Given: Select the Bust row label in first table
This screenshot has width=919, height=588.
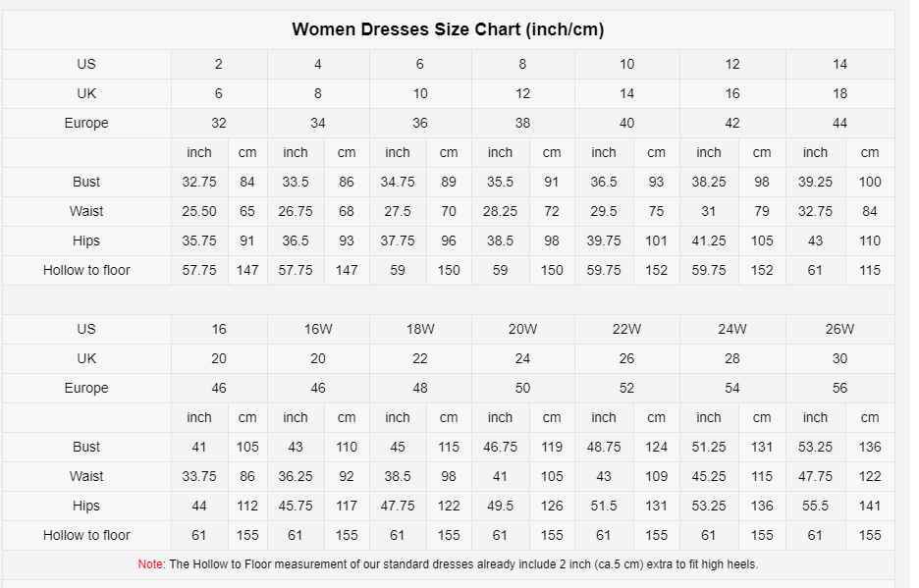Looking at the screenshot, I should tap(86, 182).
